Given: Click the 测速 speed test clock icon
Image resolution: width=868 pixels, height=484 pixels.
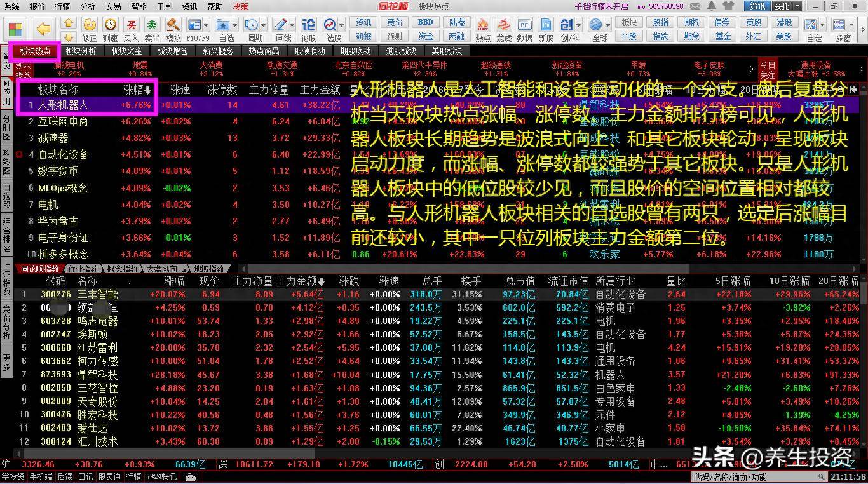Looking at the screenshot, I should 111,24.
